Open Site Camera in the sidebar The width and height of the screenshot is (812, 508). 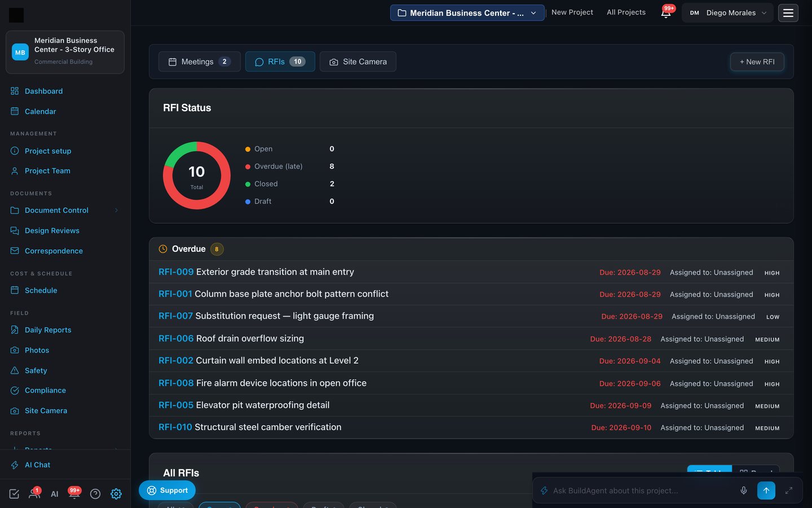(x=46, y=410)
